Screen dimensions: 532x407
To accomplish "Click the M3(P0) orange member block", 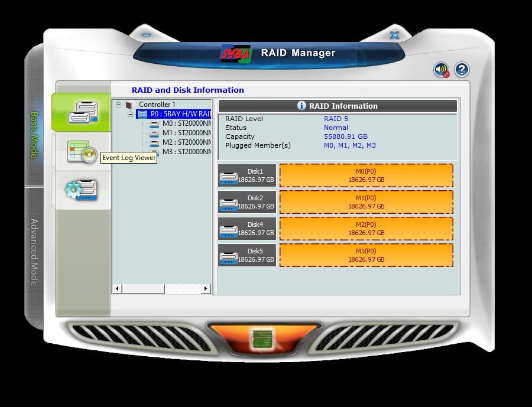I will pos(366,255).
